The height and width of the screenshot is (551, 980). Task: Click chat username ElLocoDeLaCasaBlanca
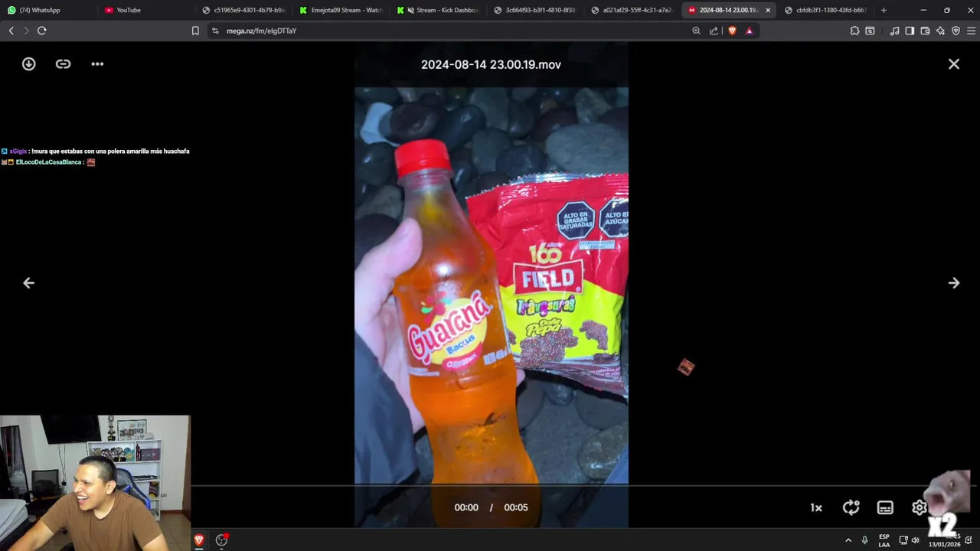48,162
